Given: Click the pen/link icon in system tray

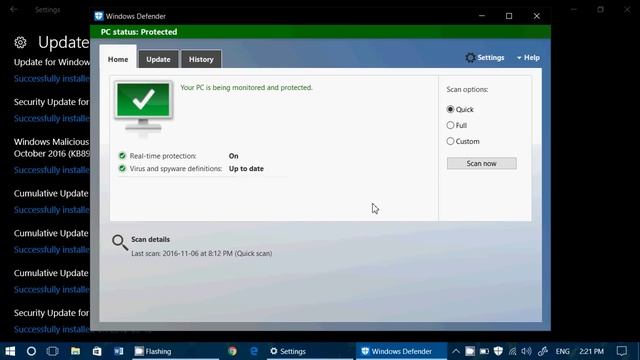Looking at the screenshot, I should pos(542,351).
